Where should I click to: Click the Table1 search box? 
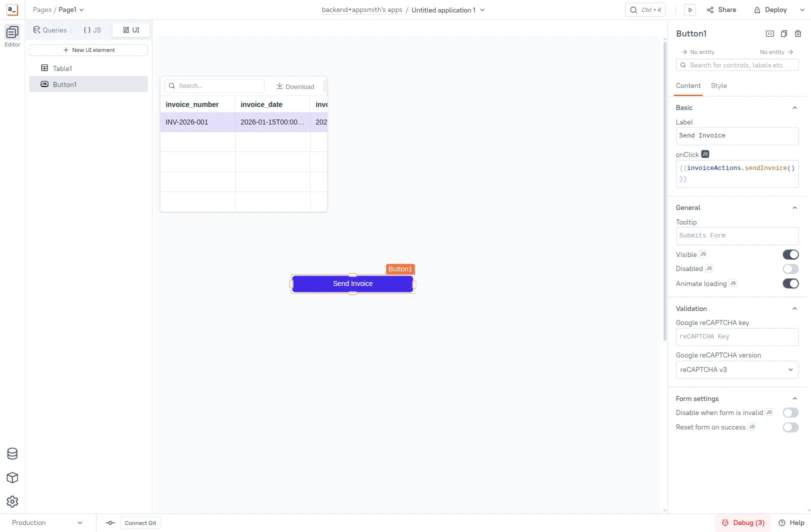click(x=214, y=86)
